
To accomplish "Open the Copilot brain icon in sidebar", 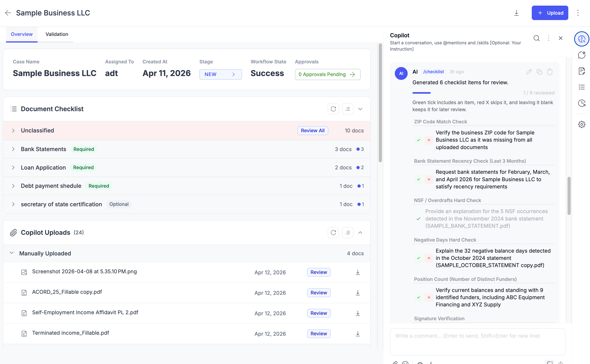I will (582, 39).
